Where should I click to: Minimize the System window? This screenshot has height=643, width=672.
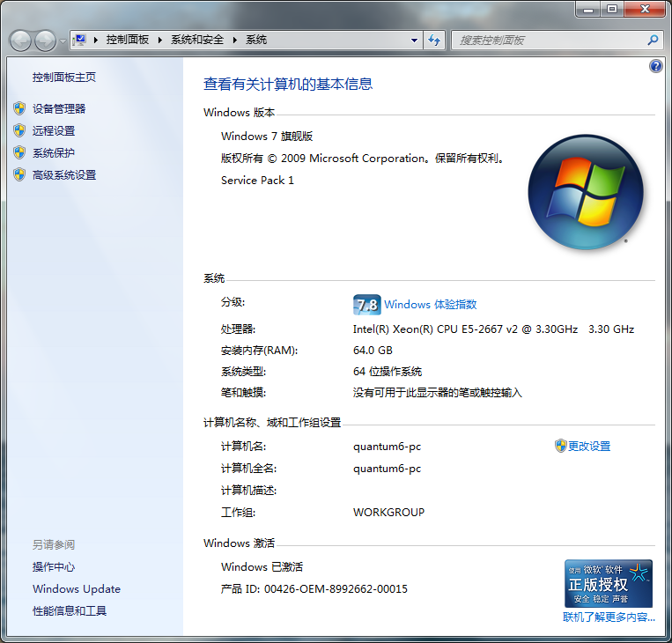[588, 9]
